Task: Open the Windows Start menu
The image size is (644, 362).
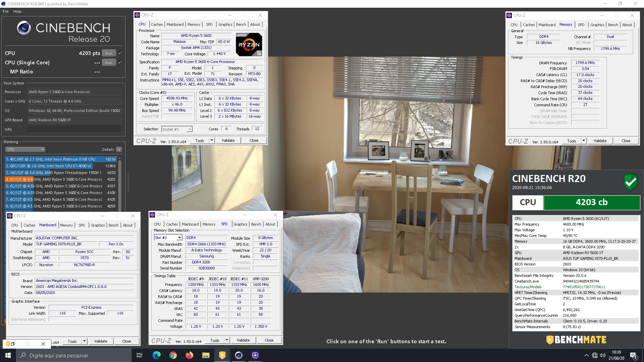Action: (8, 355)
